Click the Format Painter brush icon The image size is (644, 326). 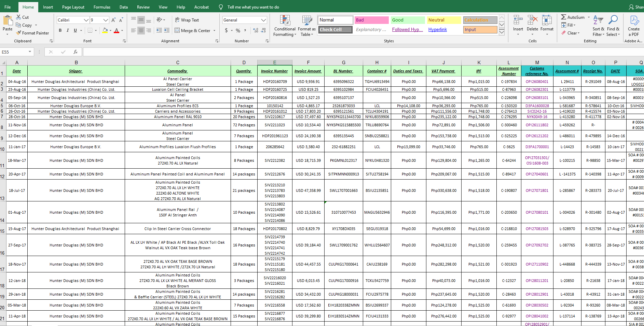pos(18,33)
